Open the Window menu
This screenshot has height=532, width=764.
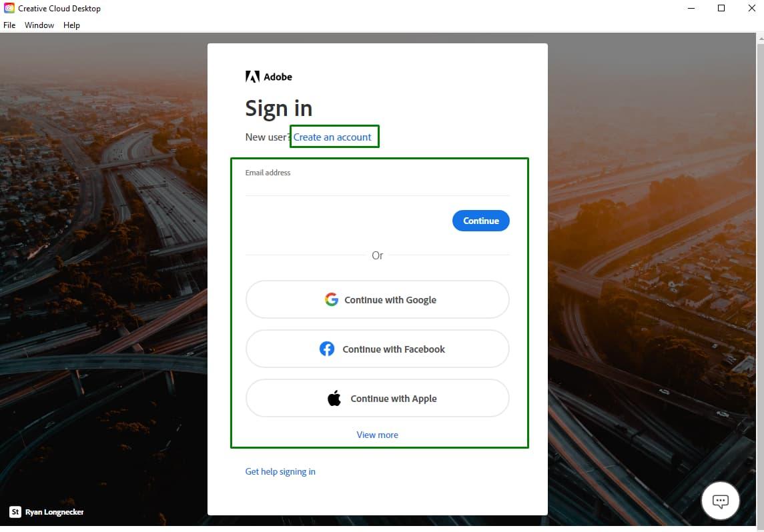(x=39, y=25)
